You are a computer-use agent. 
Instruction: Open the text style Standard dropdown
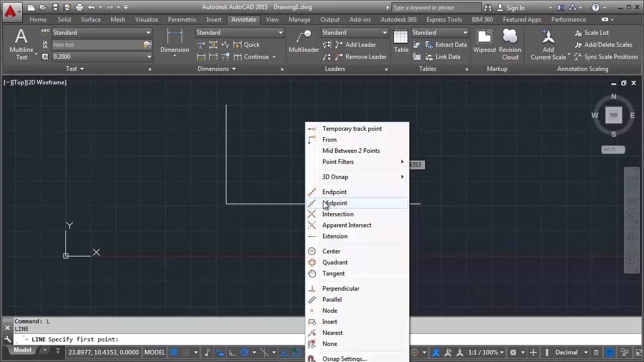(102, 33)
